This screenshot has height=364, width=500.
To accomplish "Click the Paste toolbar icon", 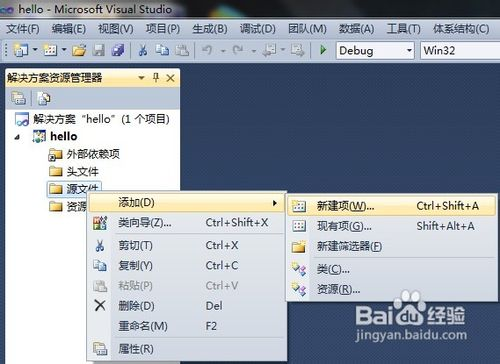I will [x=182, y=50].
